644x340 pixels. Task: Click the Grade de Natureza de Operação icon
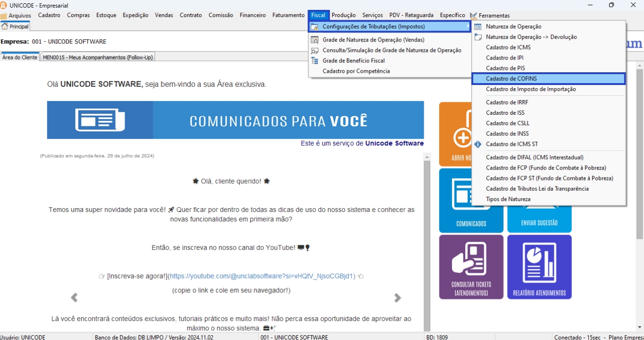(315, 40)
